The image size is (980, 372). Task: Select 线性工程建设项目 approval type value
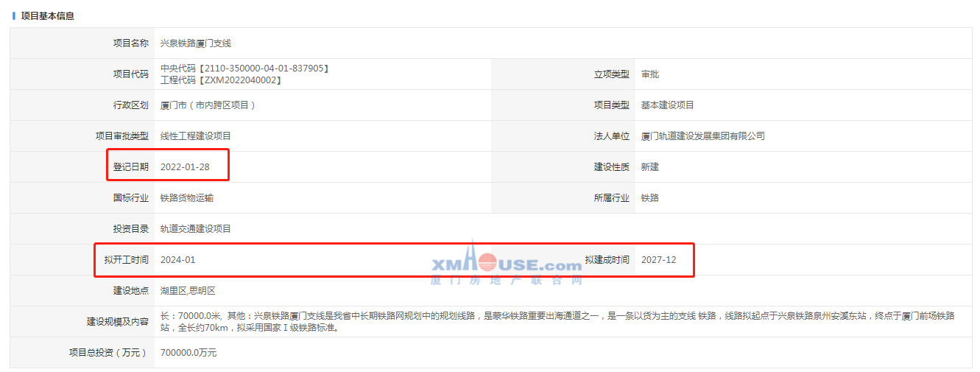pos(195,136)
